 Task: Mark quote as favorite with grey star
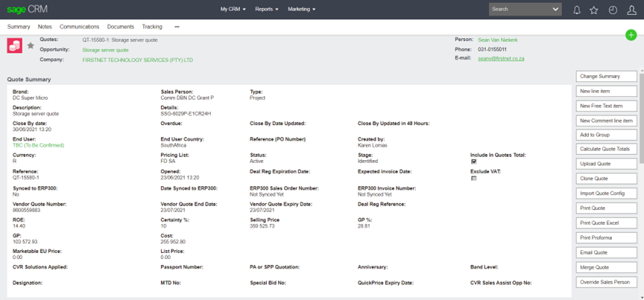pos(31,46)
